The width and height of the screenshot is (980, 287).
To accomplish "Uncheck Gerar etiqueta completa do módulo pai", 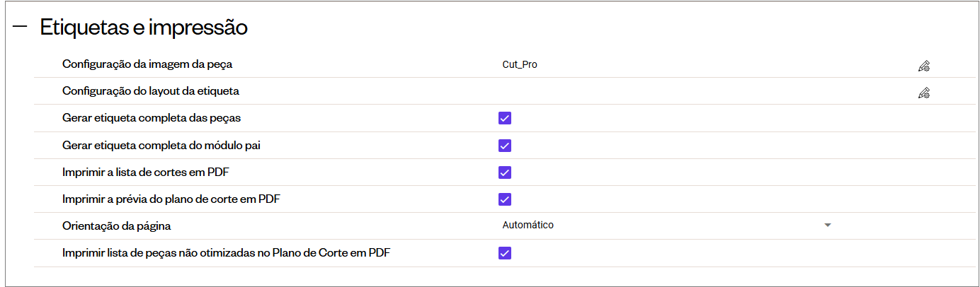I will (505, 146).
